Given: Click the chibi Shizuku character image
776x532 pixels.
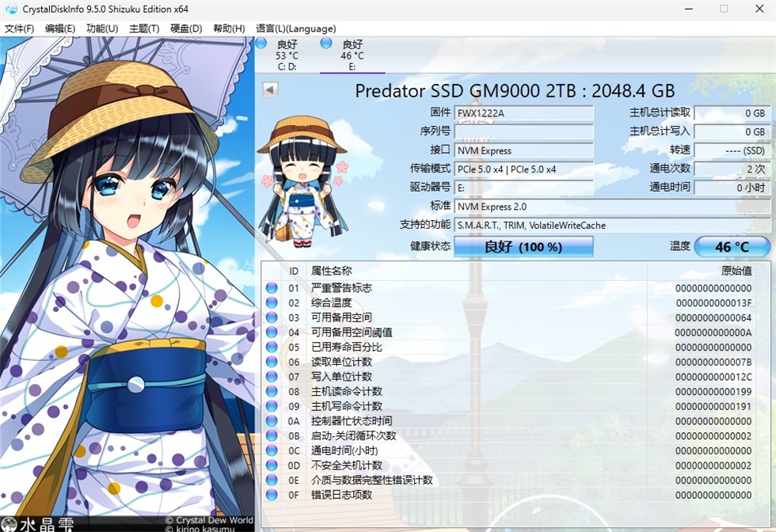Looking at the screenshot, I should (302, 181).
